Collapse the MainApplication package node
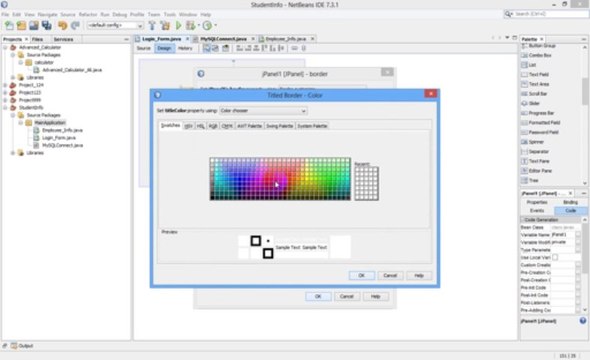The width and height of the screenshot is (590, 360). [21, 123]
